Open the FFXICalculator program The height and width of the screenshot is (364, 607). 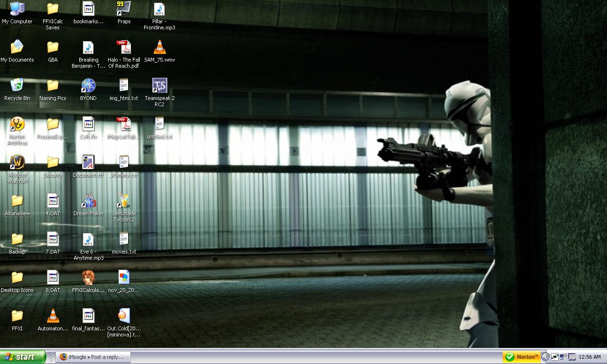coord(88,277)
